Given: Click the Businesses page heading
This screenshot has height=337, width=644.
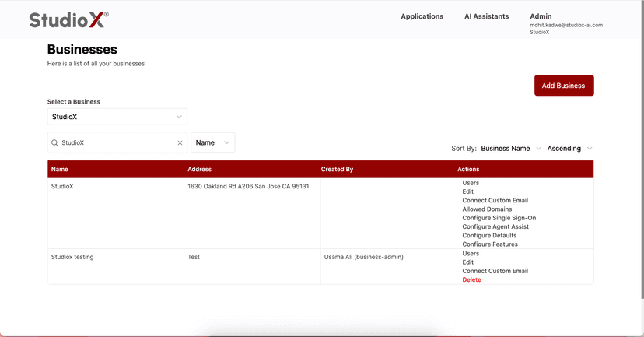Looking at the screenshot, I should [x=82, y=49].
